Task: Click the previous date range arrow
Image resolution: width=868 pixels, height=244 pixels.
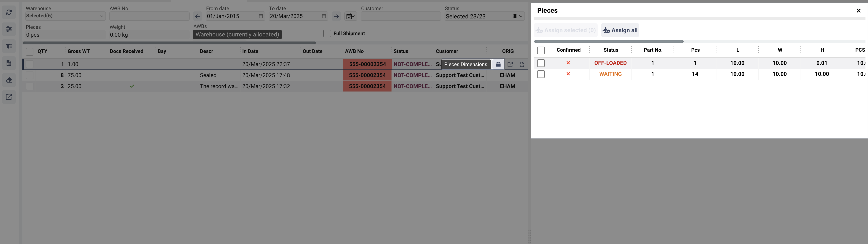Action: 198,16
